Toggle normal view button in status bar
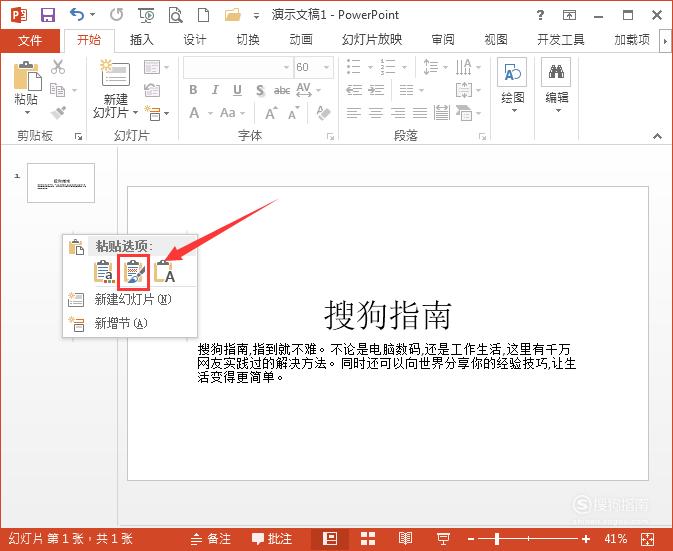The image size is (673, 551). click(x=330, y=539)
